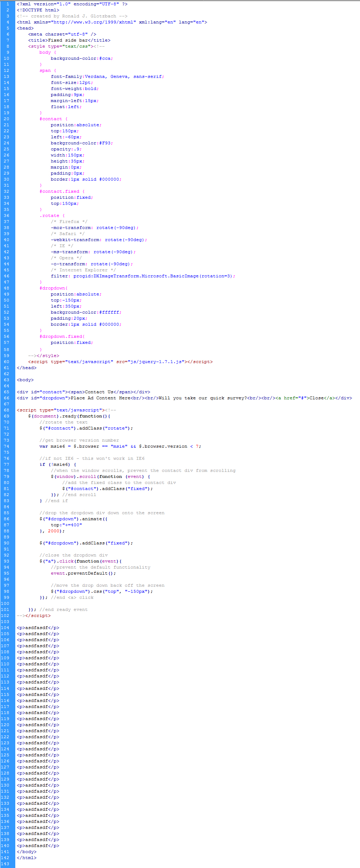Click the '$(document).ready(function(){' line
360x868 pixels.
(69, 416)
